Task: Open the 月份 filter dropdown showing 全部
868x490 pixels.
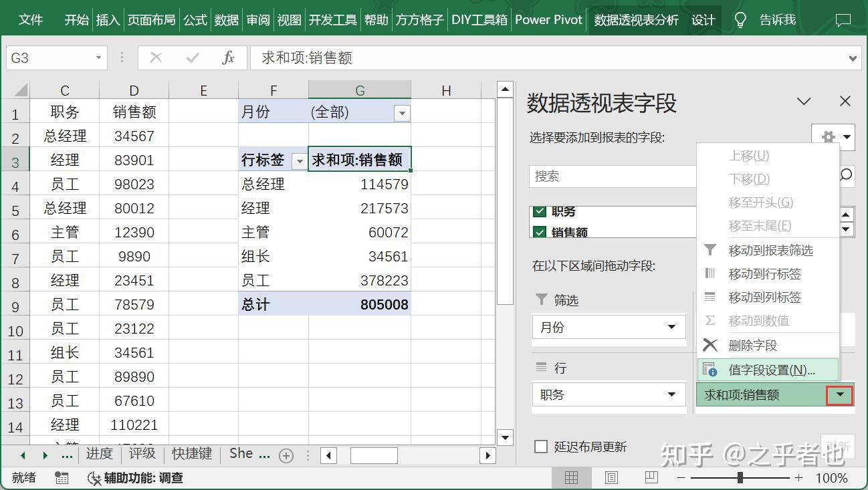Action: click(x=401, y=112)
